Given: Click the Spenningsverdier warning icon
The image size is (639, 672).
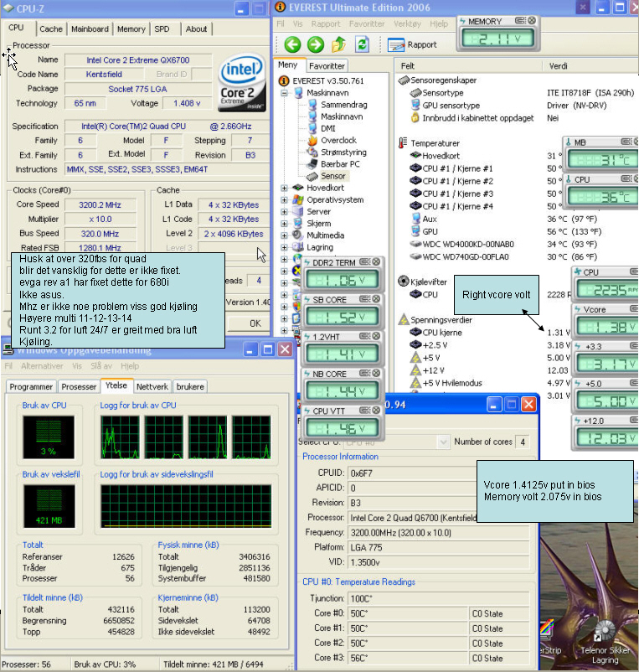Looking at the screenshot, I should [x=404, y=320].
